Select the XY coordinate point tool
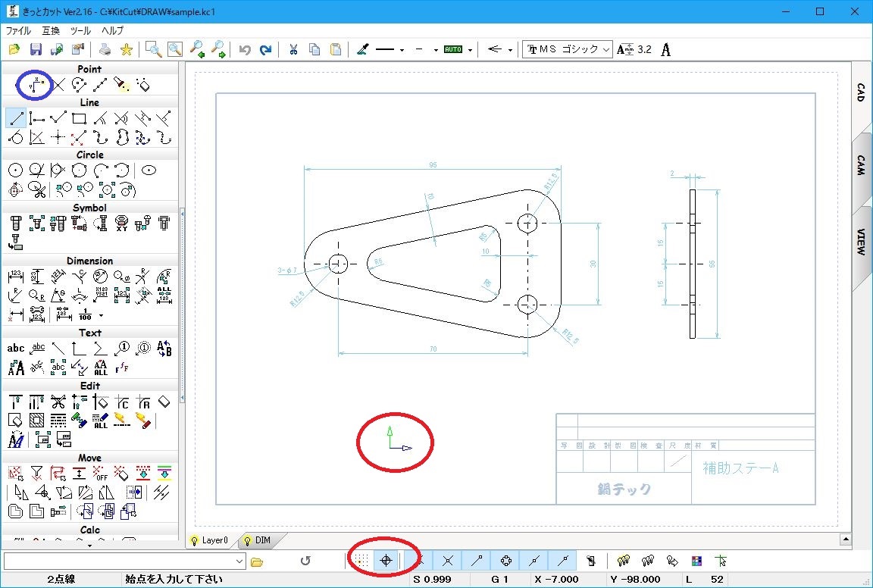This screenshot has width=873, height=588. (x=36, y=85)
